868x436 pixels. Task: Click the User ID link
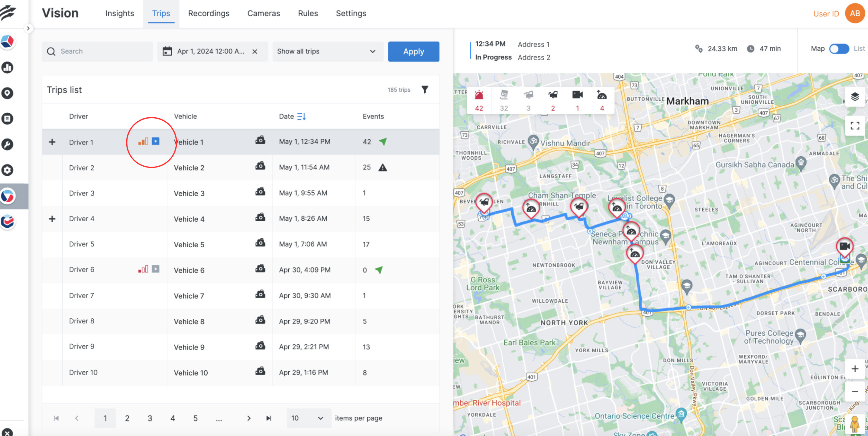tap(826, 14)
